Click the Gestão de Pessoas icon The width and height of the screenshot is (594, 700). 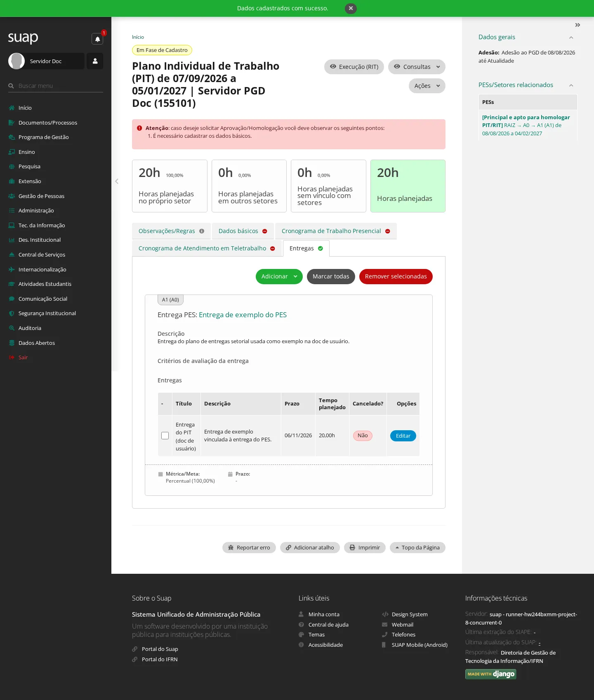[12, 196]
